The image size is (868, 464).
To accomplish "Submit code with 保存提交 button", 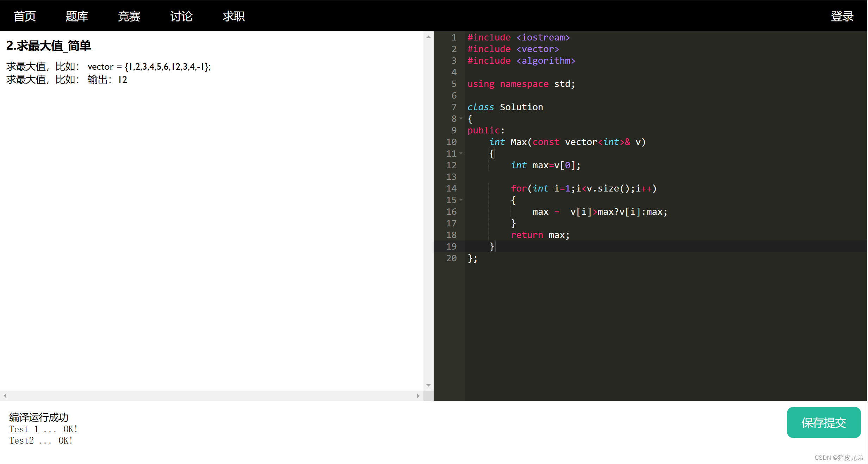I will [x=824, y=422].
